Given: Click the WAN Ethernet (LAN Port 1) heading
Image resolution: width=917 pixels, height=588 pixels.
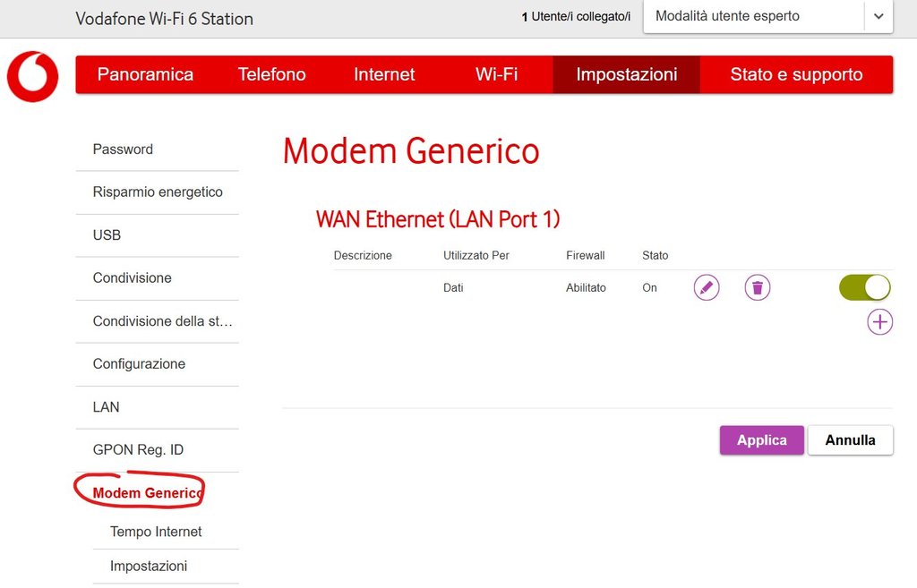Looking at the screenshot, I should 438,220.
